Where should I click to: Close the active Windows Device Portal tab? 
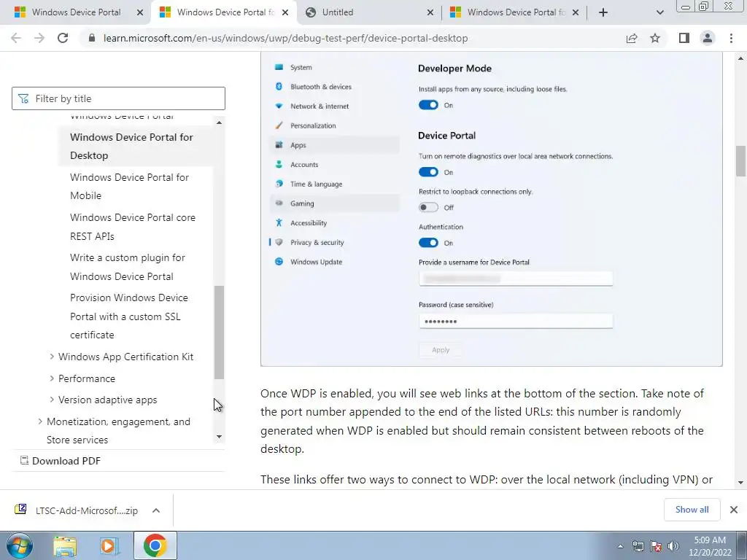pyautogui.click(x=285, y=12)
